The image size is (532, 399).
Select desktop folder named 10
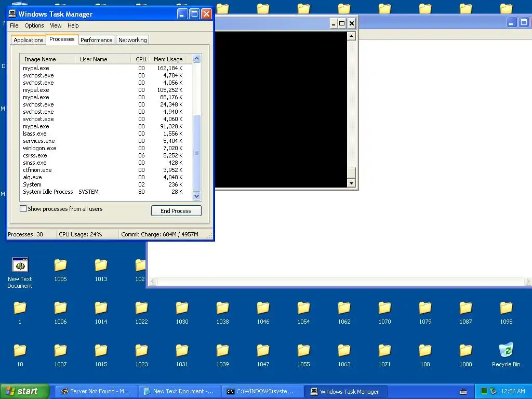[20, 355]
